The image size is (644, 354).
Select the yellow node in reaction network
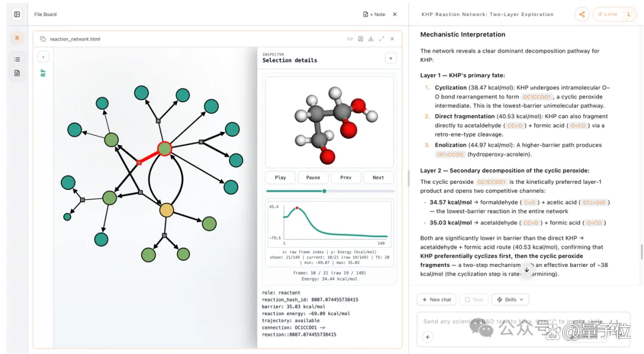coord(166,210)
